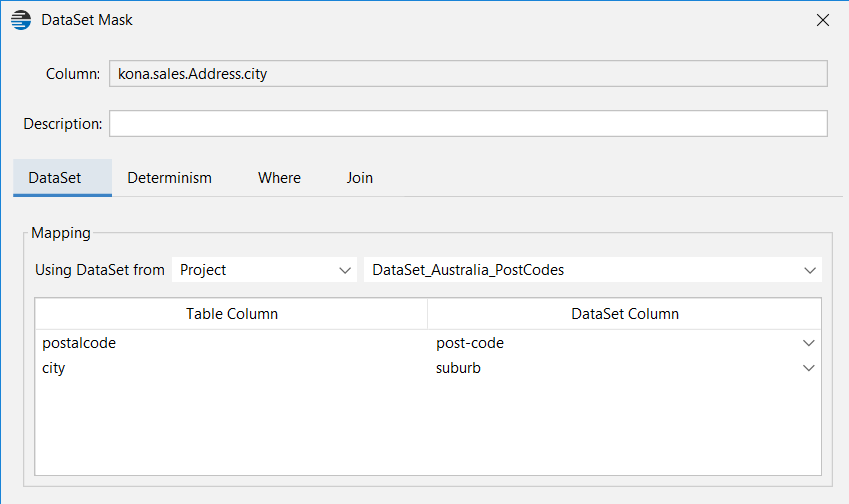Open the Where tab
Image resolution: width=849 pixels, height=504 pixels.
coord(279,178)
